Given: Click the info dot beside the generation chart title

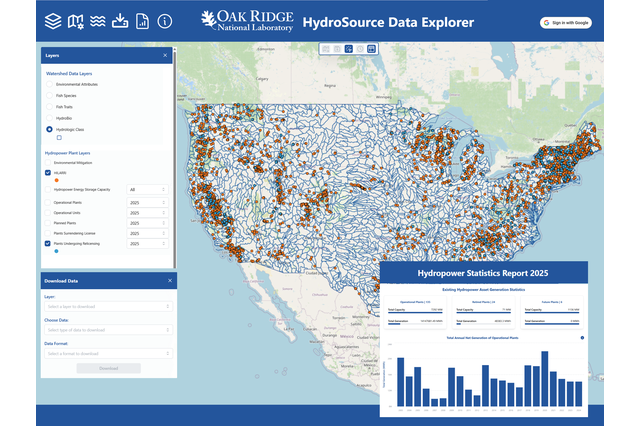Looking at the screenshot, I should [582, 338].
